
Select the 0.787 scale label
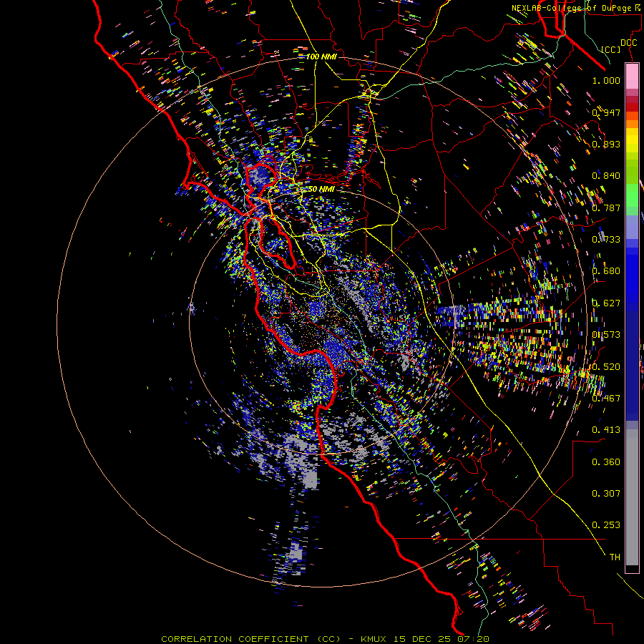(606, 208)
